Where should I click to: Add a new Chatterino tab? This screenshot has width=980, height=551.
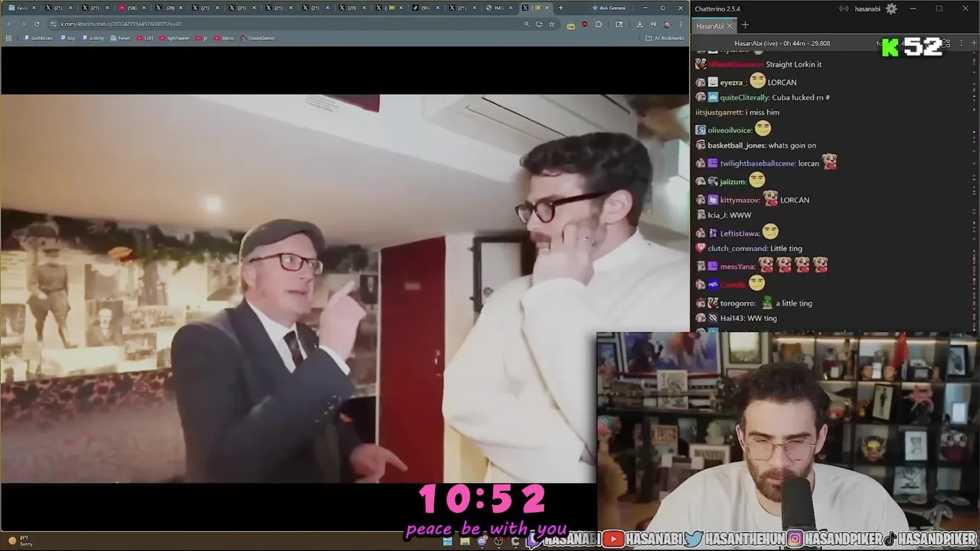[745, 25]
